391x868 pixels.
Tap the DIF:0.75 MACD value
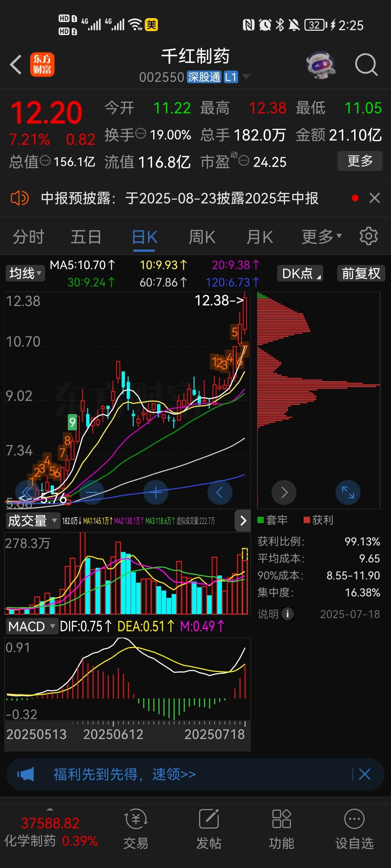point(85,626)
